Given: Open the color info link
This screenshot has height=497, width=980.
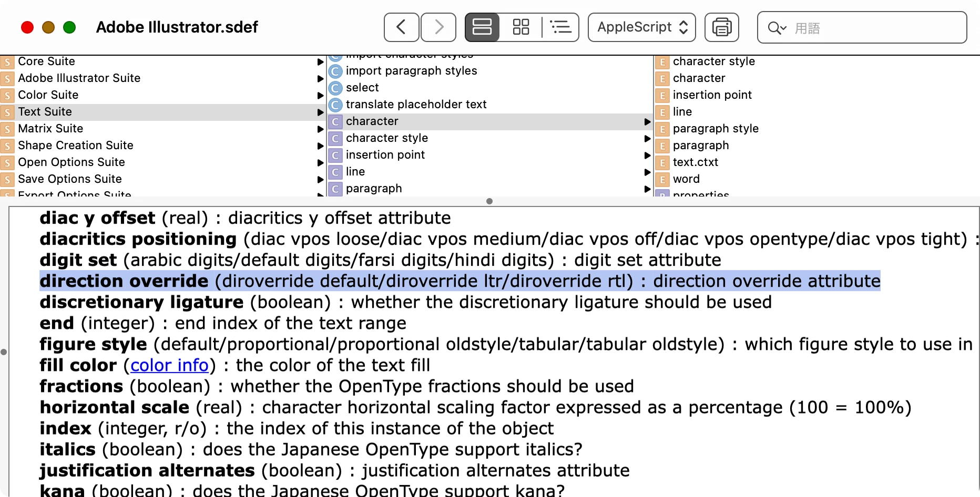Looking at the screenshot, I should pyautogui.click(x=169, y=365).
